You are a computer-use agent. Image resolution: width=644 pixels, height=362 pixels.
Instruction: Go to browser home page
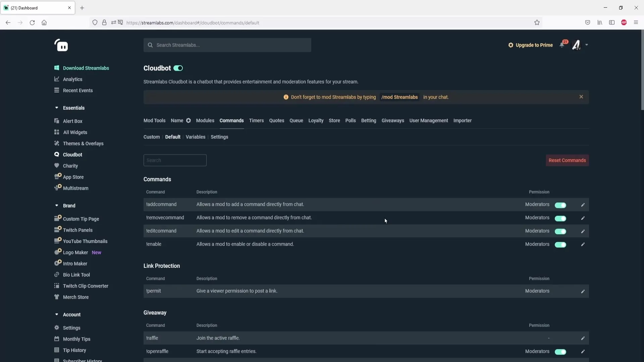pyautogui.click(x=44, y=22)
